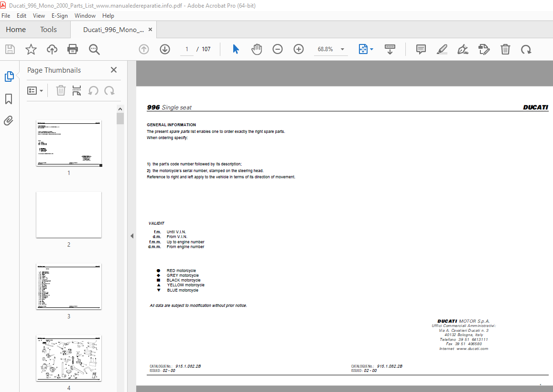Open the find text magnifier tool

coord(94,49)
